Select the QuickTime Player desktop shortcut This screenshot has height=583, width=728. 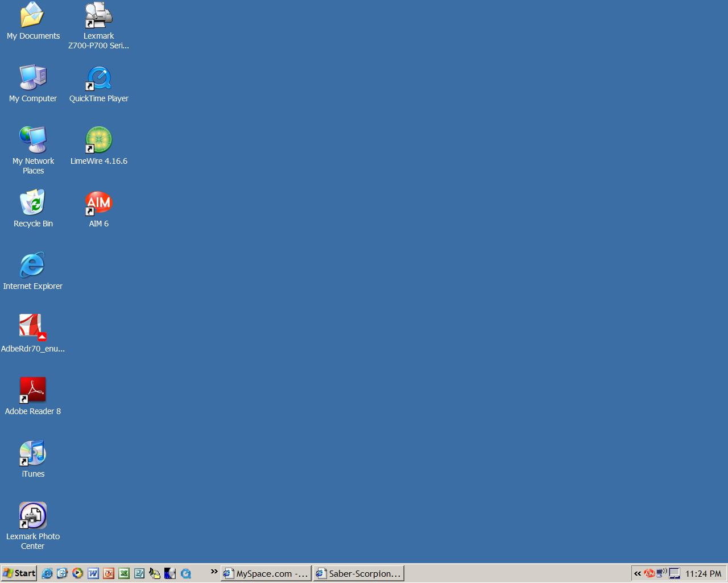pos(99,84)
